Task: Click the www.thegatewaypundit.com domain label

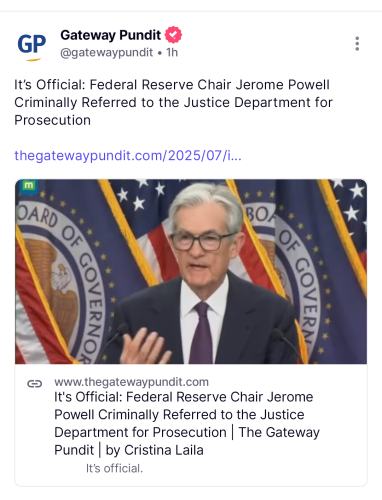Action: [x=131, y=382]
